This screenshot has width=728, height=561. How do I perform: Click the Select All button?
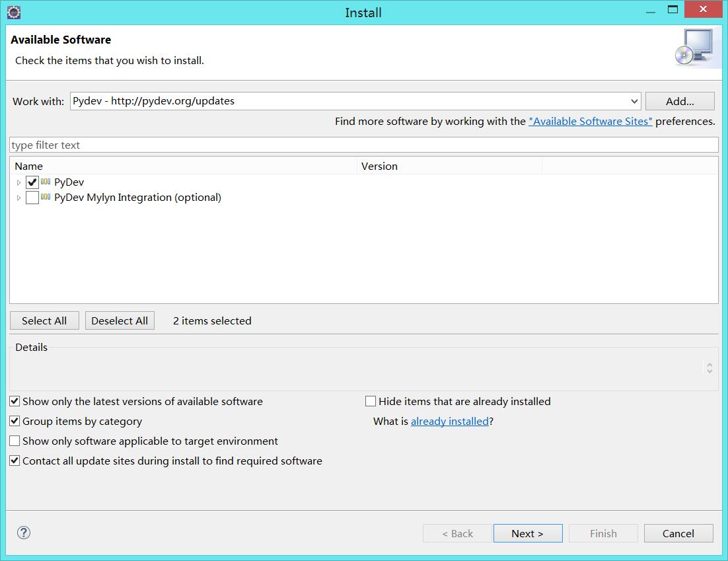point(44,321)
